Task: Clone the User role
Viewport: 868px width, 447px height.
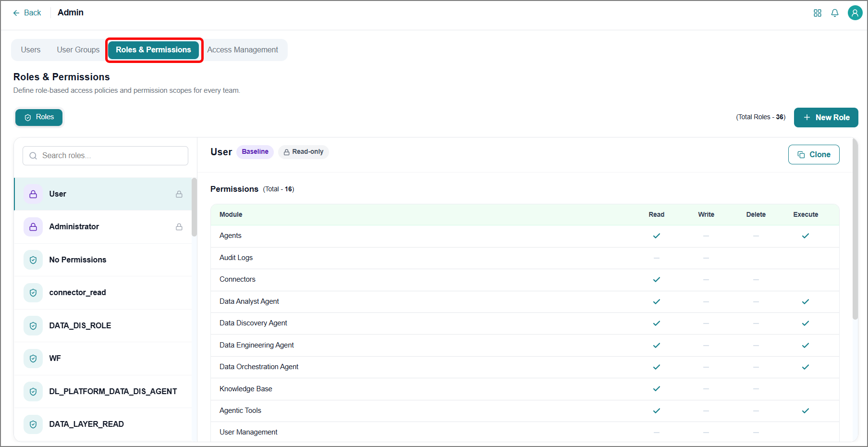Action: click(814, 155)
